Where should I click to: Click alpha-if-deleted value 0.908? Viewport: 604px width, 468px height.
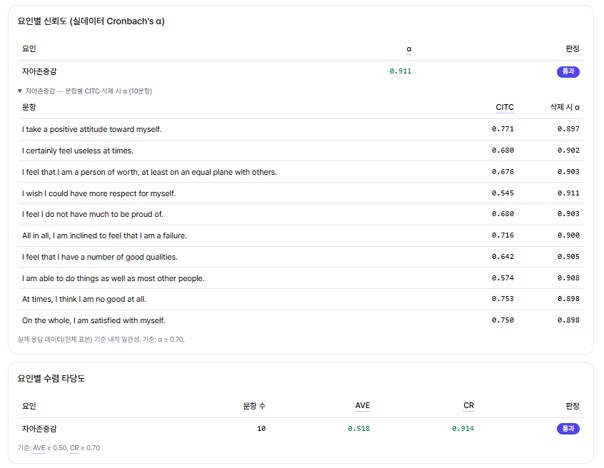tap(568, 278)
